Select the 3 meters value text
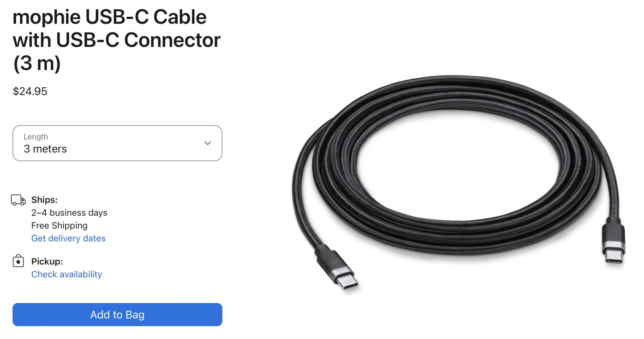The height and width of the screenshot is (339, 644). pos(45,149)
